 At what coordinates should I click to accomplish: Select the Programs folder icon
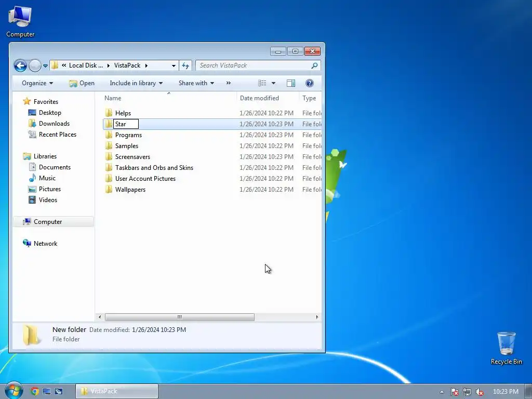[x=109, y=135]
